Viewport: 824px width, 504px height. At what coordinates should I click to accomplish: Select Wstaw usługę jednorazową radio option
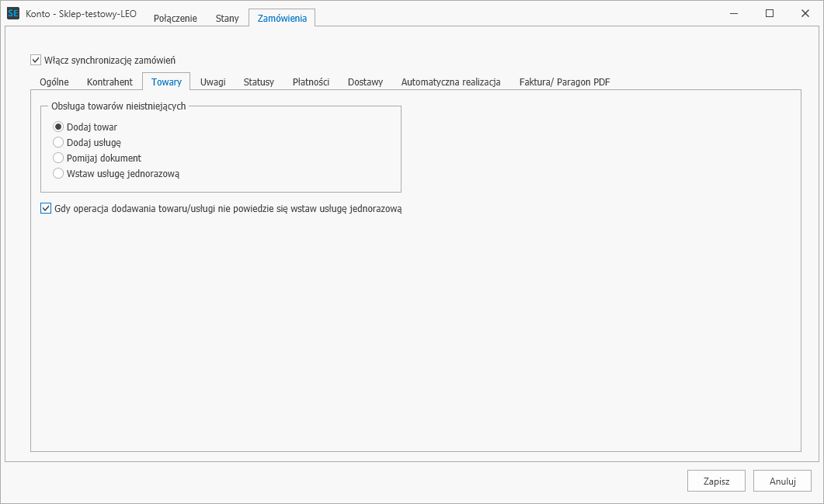58,173
